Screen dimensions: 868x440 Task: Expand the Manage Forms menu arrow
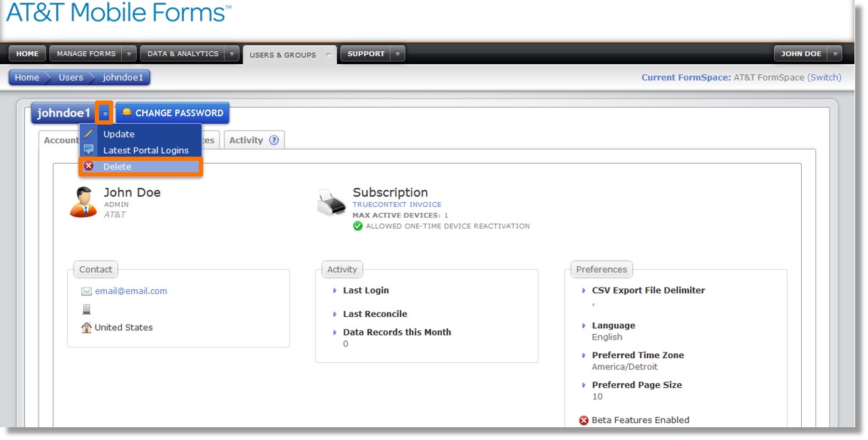128,53
